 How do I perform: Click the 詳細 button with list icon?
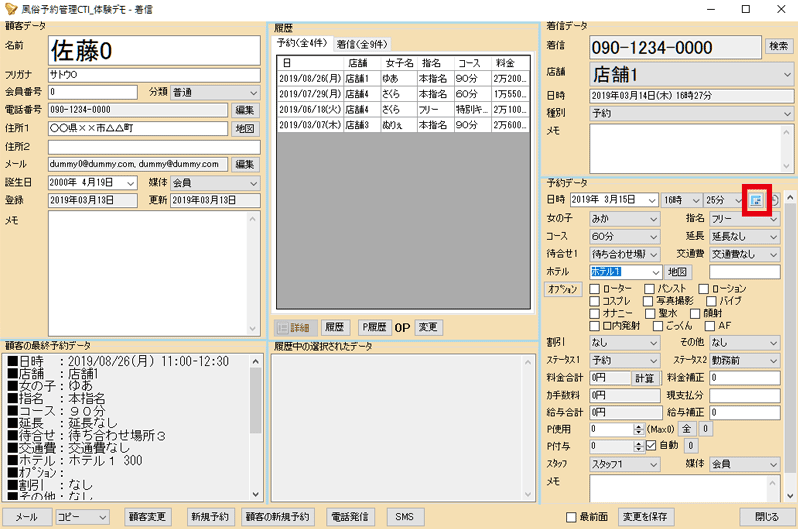point(293,327)
